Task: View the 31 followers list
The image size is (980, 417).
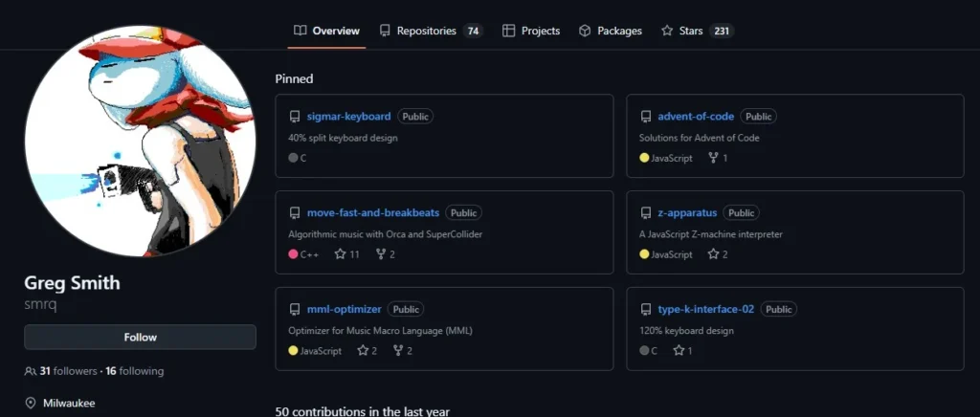Action: click(x=68, y=371)
